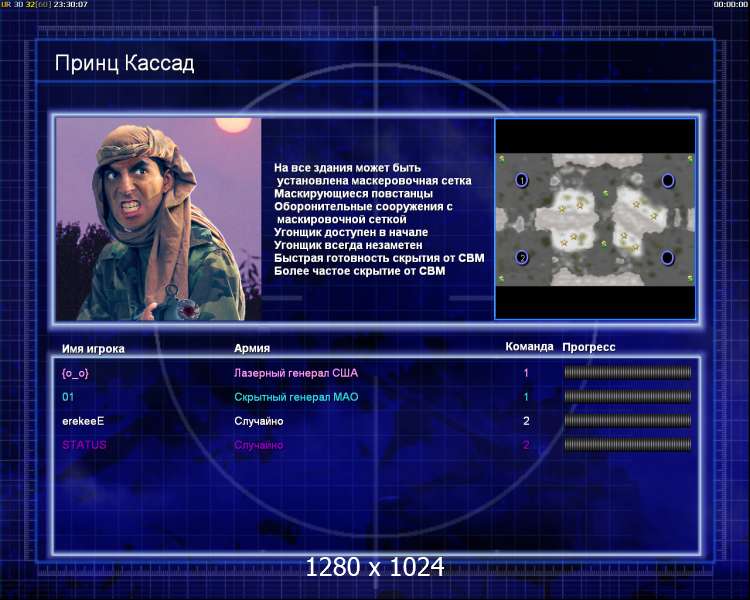Select player name '01'
Viewport: 750px width, 600px height.
(x=68, y=397)
